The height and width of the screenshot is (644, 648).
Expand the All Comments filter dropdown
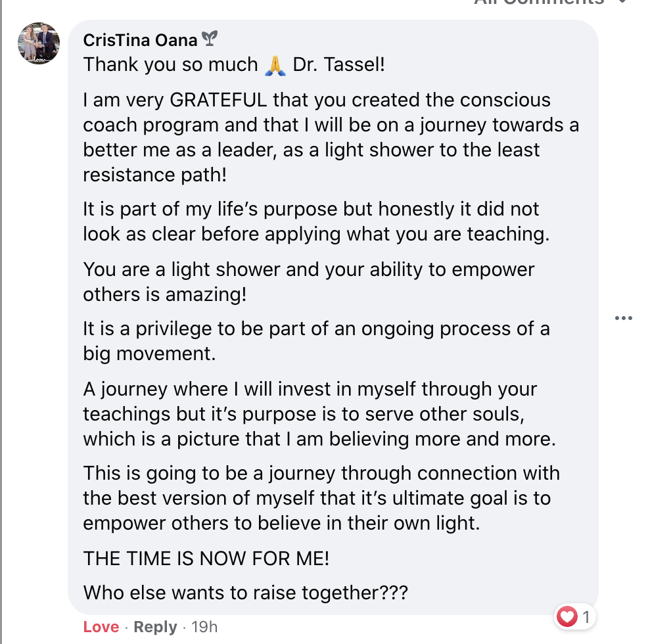539,2
